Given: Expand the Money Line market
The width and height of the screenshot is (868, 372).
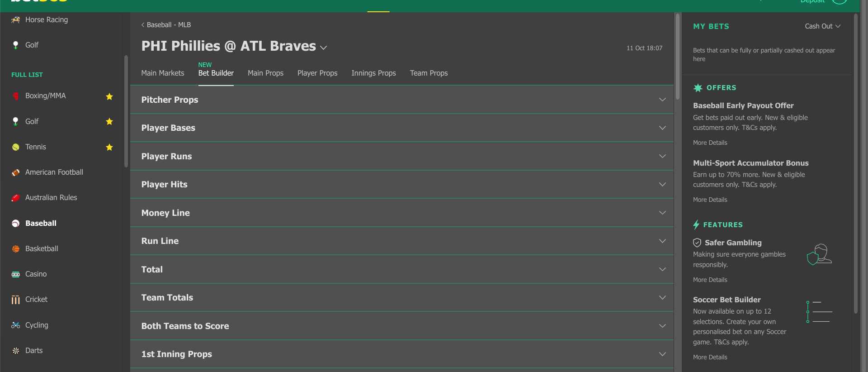Looking at the screenshot, I should (x=402, y=213).
